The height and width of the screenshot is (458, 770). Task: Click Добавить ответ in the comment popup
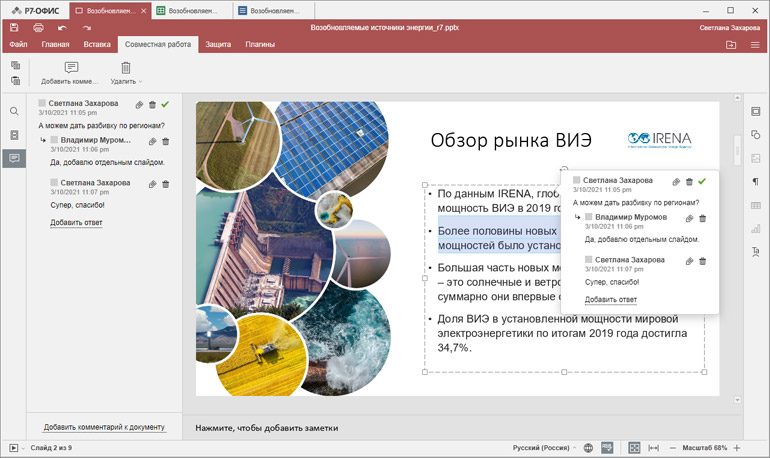pyautogui.click(x=610, y=299)
